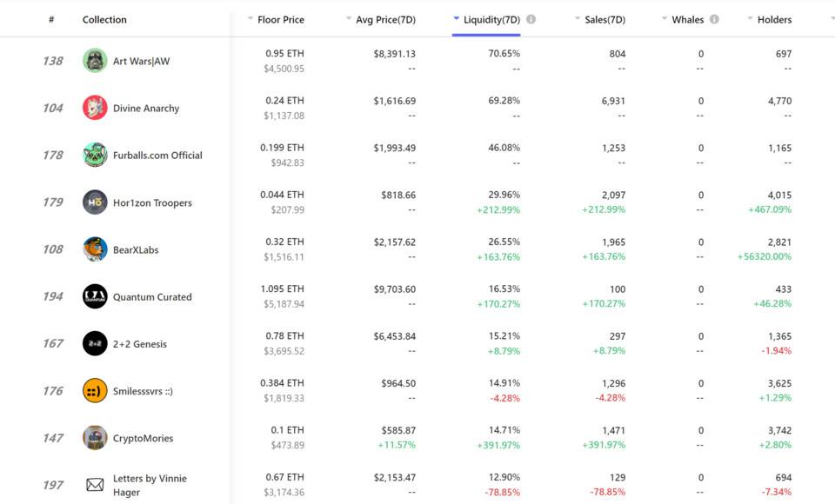The image size is (835, 504).
Task: Open the Art Wars|AW collection avatar
Action: tap(95, 61)
